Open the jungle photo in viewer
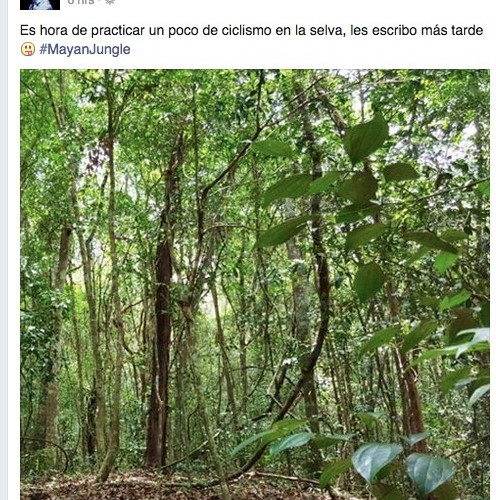The image size is (496, 500). (x=255, y=284)
